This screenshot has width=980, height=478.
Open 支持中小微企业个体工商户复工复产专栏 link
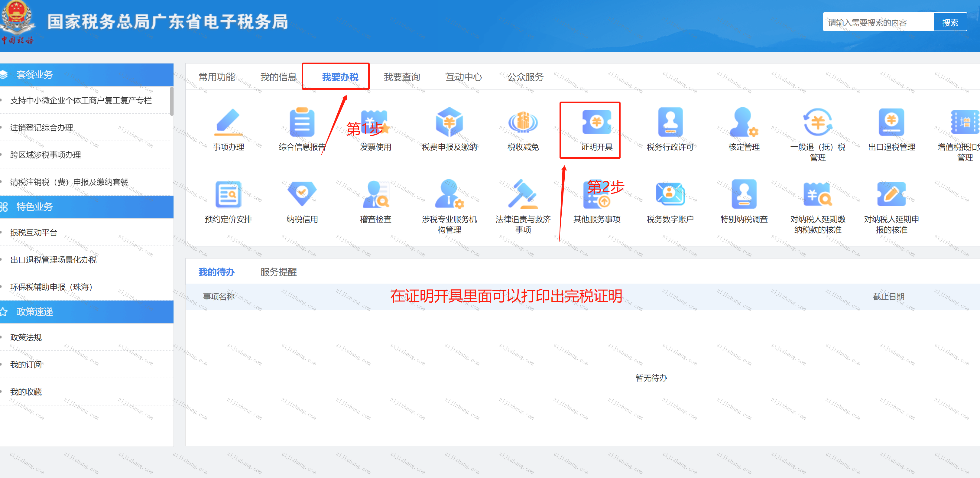coord(81,100)
